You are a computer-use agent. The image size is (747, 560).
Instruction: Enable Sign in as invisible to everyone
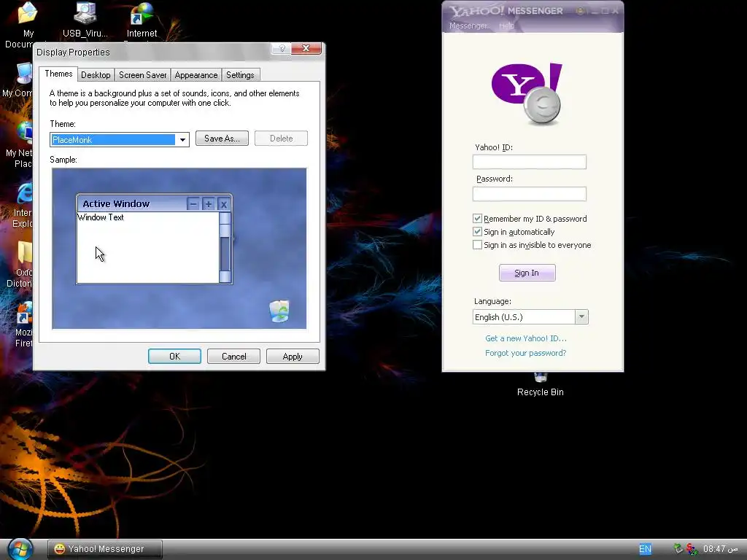477,245
